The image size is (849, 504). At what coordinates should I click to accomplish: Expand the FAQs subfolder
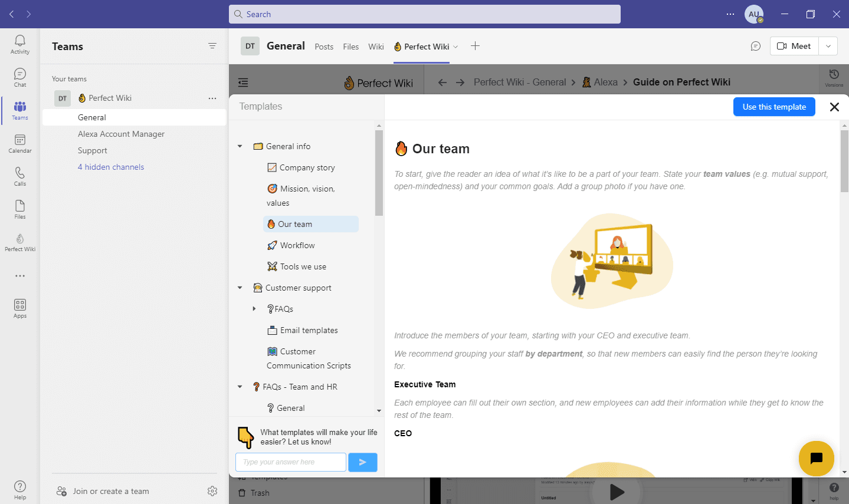point(254,309)
